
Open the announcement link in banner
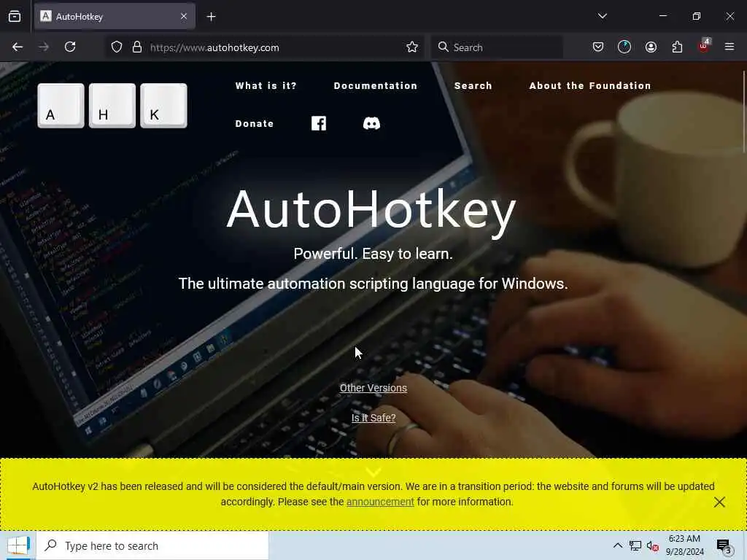tap(380, 502)
